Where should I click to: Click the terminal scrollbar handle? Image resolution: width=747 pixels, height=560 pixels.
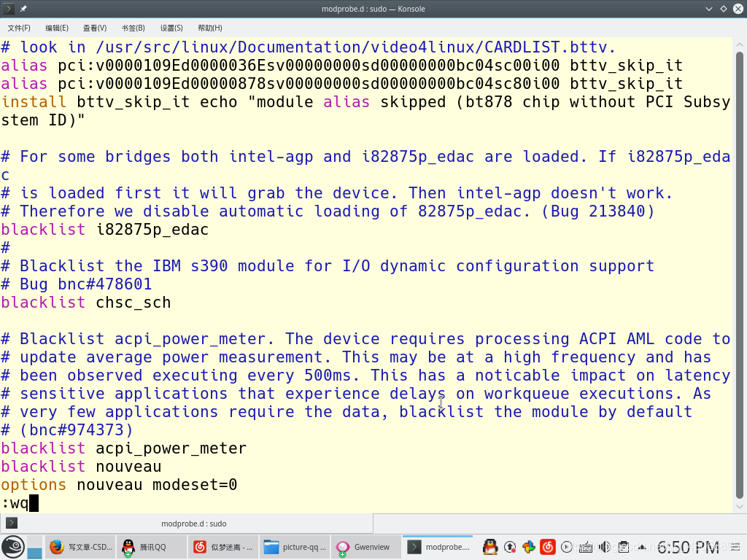(x=740, y=275)
